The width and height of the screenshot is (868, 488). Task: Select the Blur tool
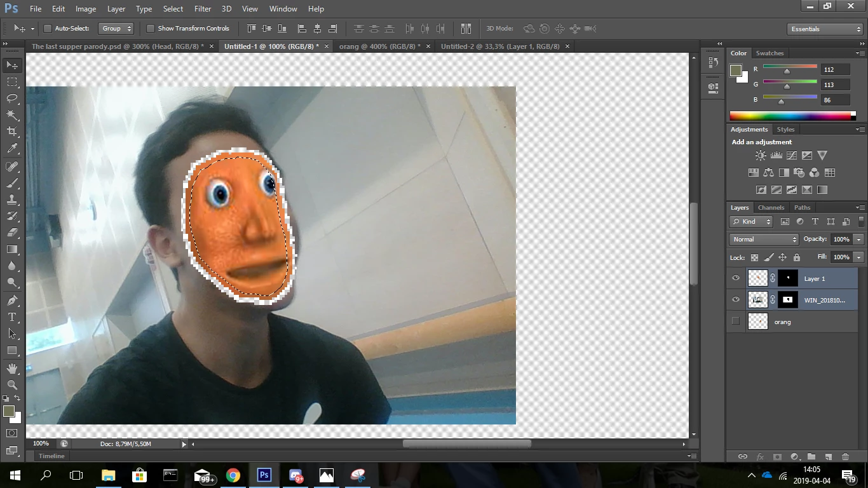12,266
